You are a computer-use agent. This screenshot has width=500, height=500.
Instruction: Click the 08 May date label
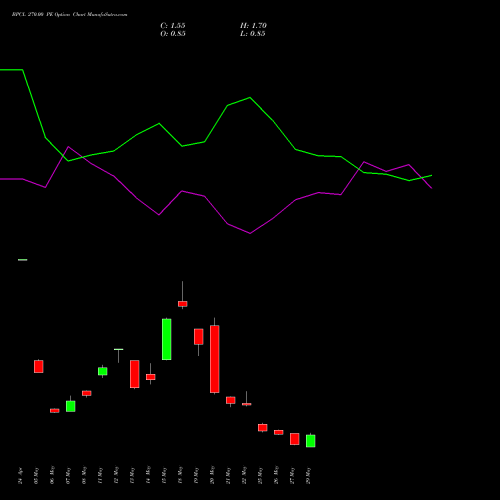85,476
